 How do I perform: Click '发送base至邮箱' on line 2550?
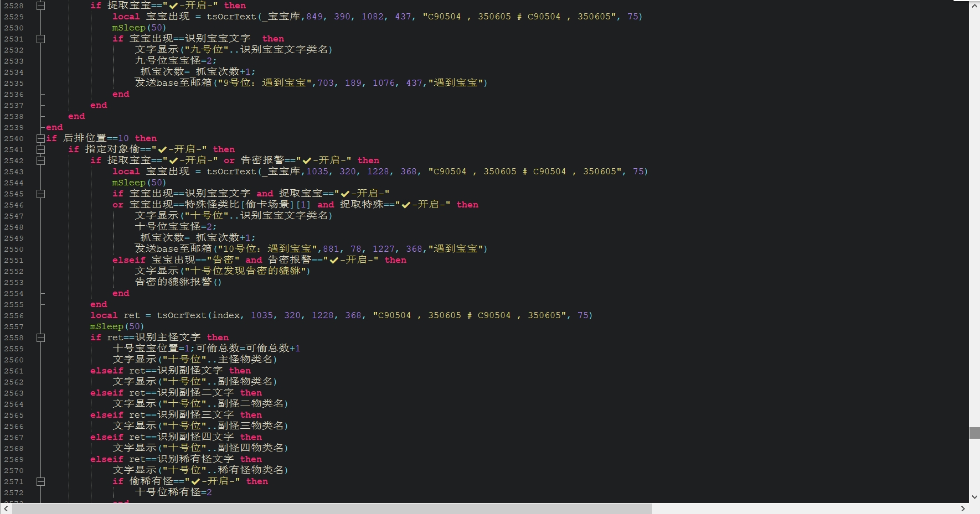173,249
